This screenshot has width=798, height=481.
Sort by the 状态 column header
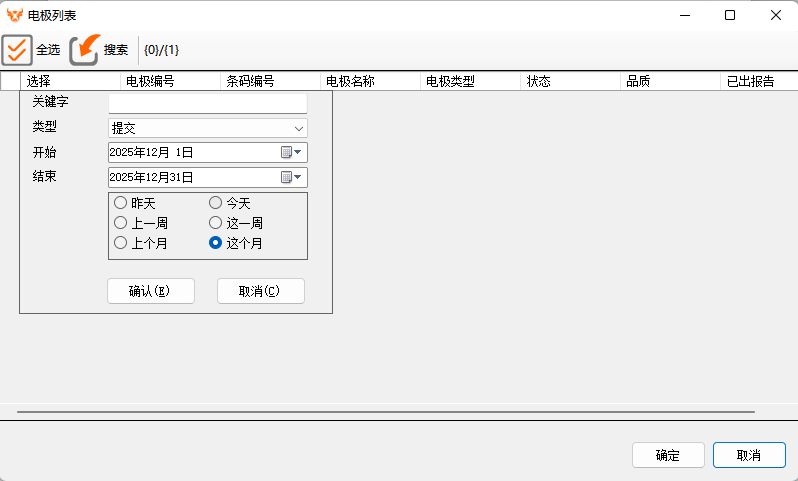tap(571, 81)
